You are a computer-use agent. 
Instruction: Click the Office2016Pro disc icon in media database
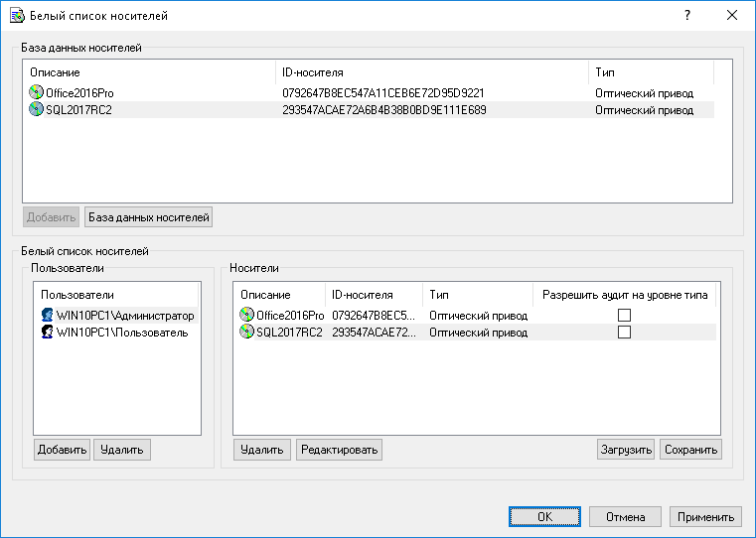point(37,92)
